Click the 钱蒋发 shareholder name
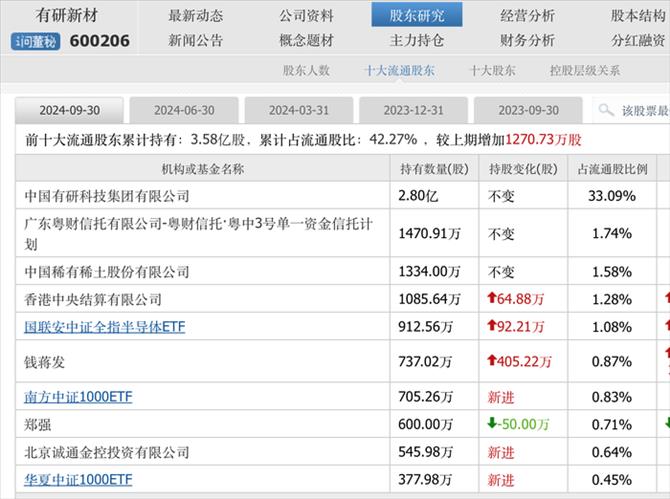The height and width of the screenshot is (499, 670). [x=44, y=362]
